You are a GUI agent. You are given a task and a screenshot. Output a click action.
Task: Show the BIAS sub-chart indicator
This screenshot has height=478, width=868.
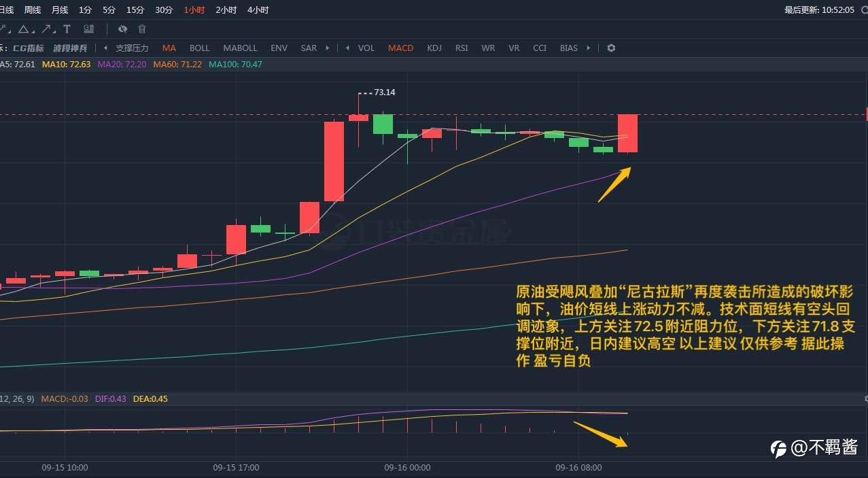tap(569, 48)
